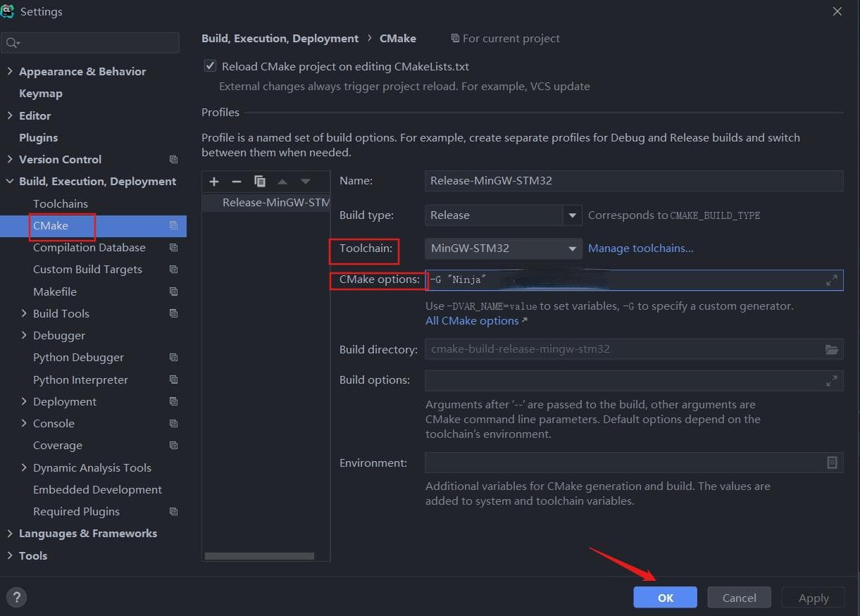The image size is (860, 616).
Task: Toggle Reload CMake project on editing checkbox
Action: [x=210, y=66]
